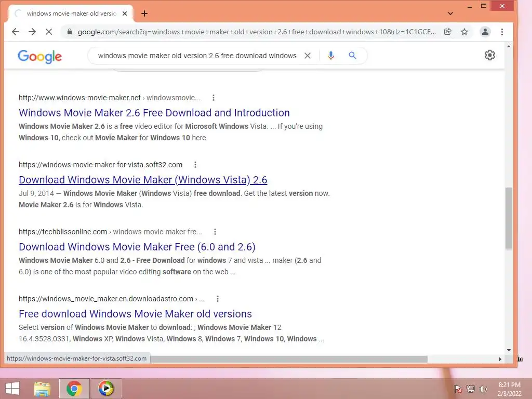This screenshot has height=399, width=532.
Task: Clear the Google search box text
Action: (308, 56)
